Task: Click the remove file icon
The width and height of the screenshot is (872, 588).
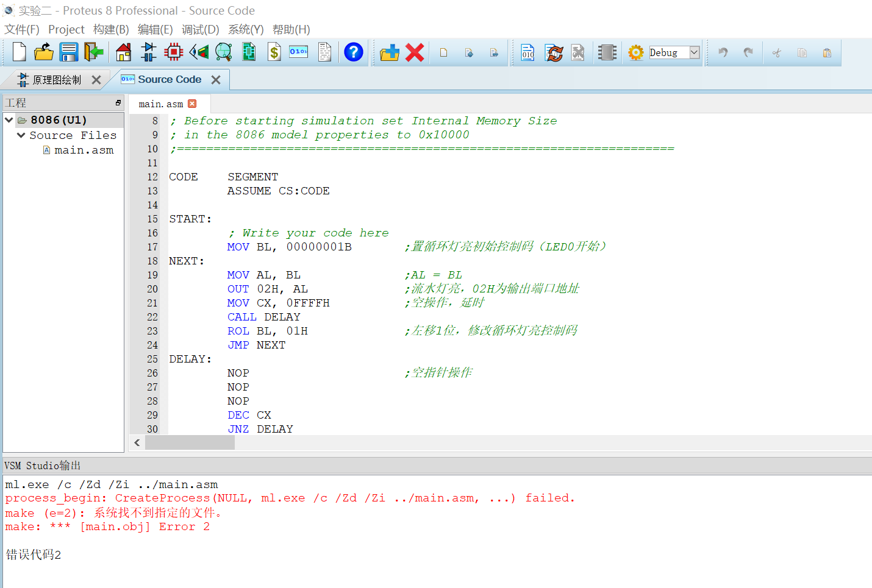Action: click(494, 53)
